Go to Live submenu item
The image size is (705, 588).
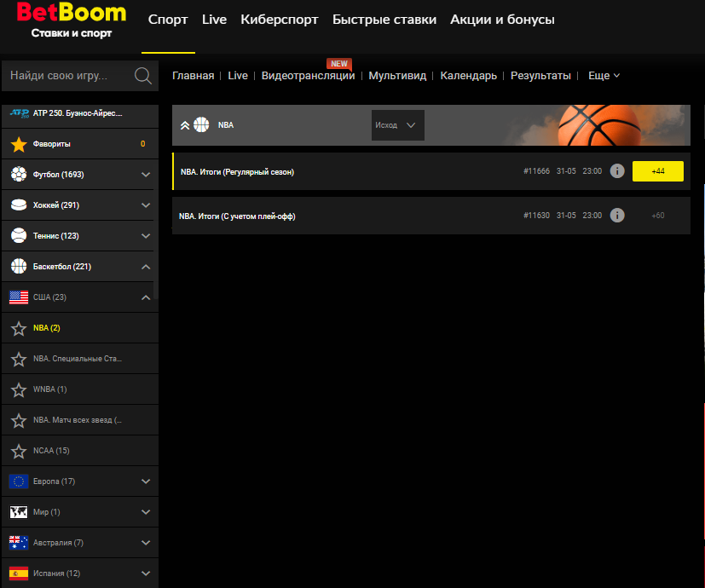coord(238,76)
